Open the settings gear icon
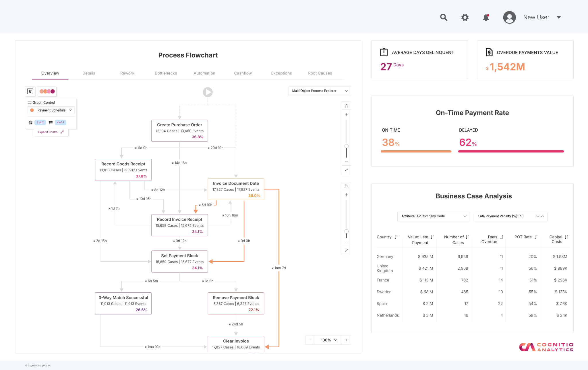The height and width of the screenshot is (370, 588). click(x=465, y=17)
